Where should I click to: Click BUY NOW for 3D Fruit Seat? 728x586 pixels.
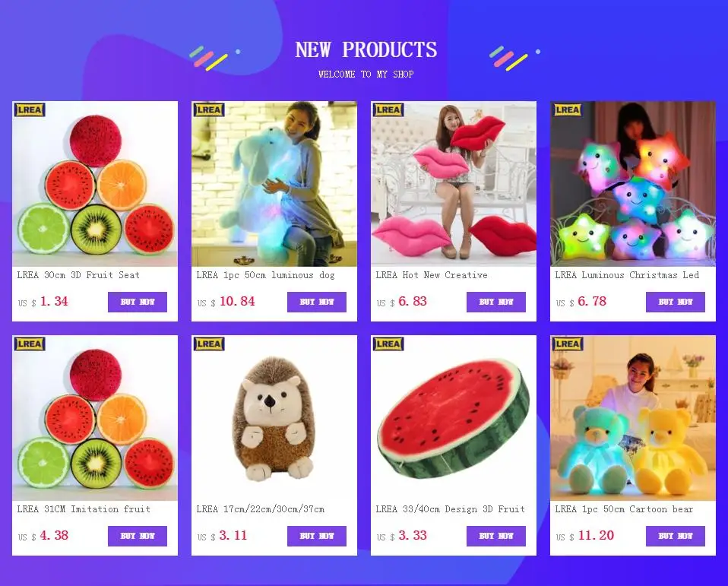click(138, 302)
